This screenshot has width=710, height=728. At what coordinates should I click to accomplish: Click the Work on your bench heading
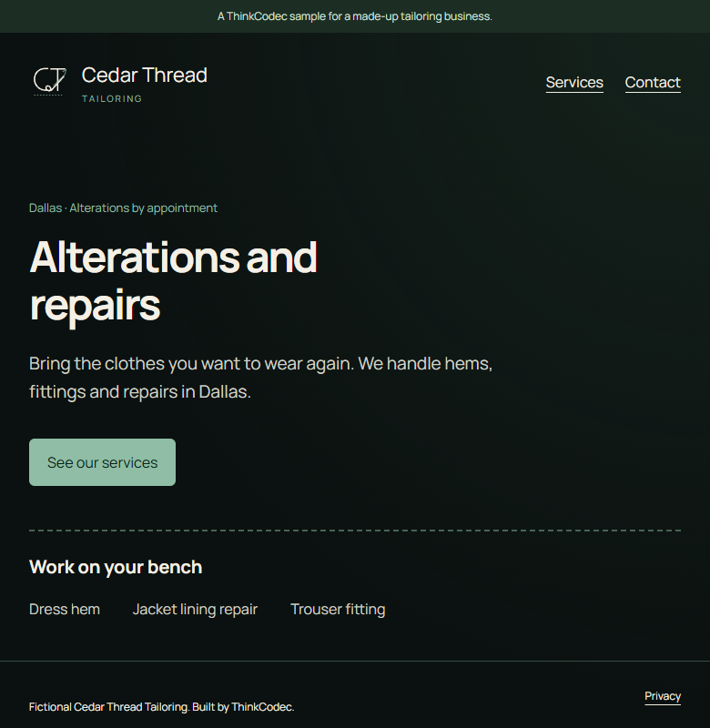[x=116, y=567]
